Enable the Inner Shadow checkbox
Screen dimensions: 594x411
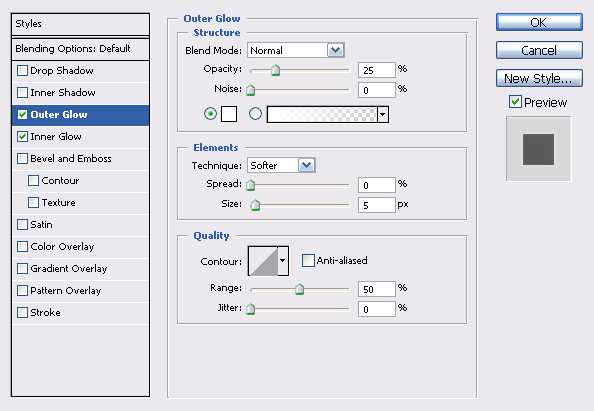(22, 92)
